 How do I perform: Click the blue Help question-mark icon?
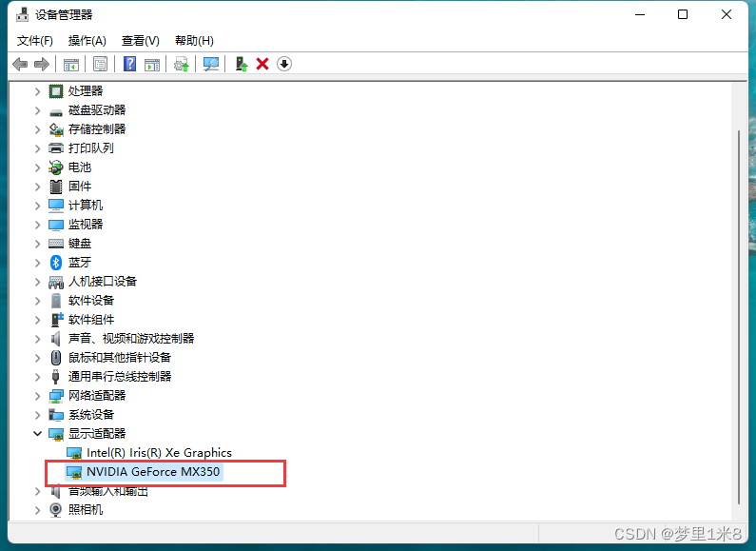click(x=129, y=64)
